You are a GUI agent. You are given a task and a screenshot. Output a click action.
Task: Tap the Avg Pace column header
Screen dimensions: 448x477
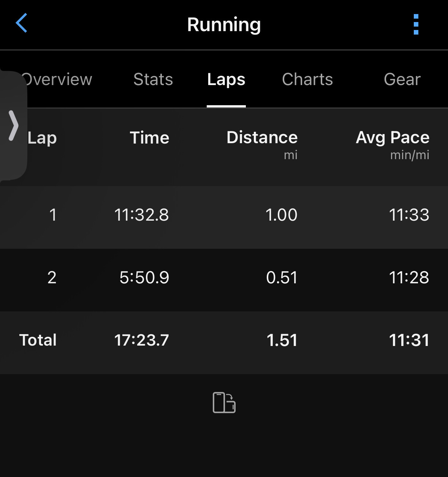point(393,138)
